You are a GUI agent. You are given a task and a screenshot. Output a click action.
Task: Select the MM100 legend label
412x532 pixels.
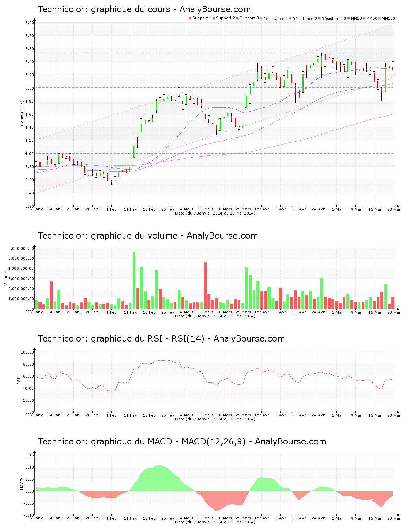(388, 18)
